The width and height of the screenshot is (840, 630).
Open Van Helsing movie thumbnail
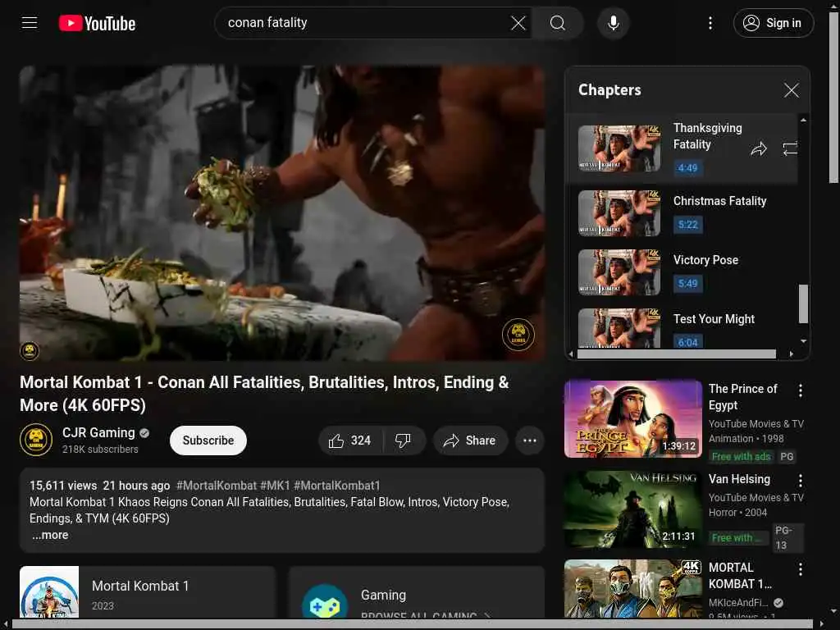point(632,509)
